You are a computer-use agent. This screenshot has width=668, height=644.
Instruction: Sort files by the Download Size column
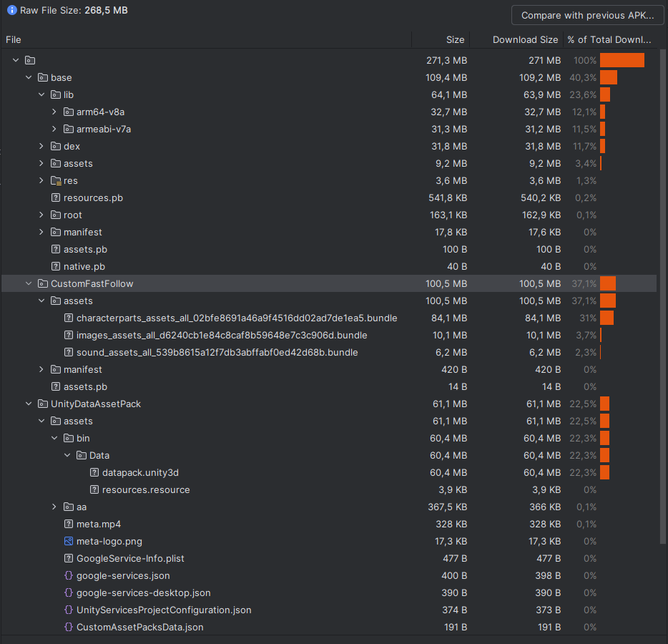pyautogui.click(x=525, y=39)
